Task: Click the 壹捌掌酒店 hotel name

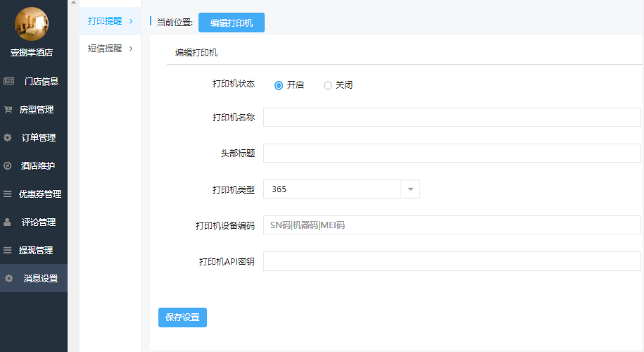Action: tap(32, 53)
